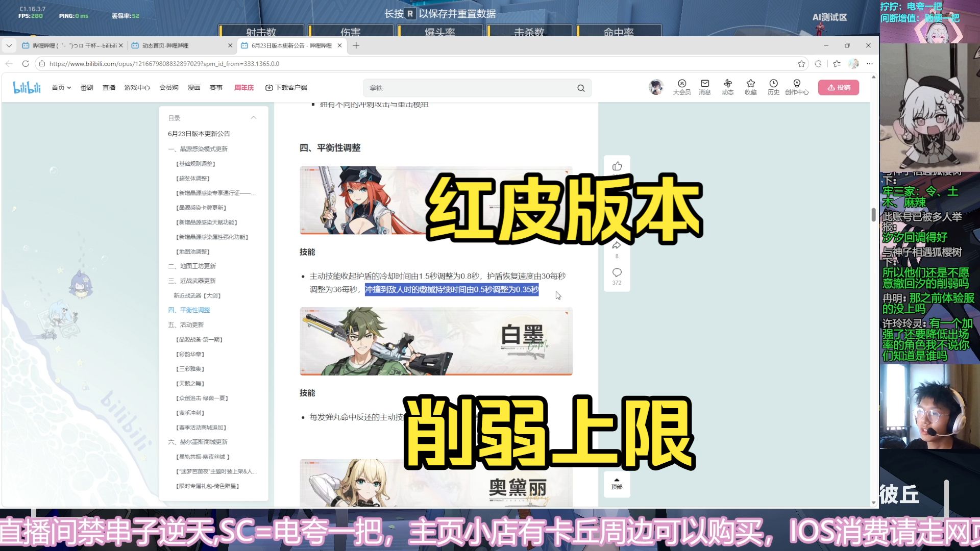
Task: Jump to 【地图池调整】 in contents
Action: (193, 252)
